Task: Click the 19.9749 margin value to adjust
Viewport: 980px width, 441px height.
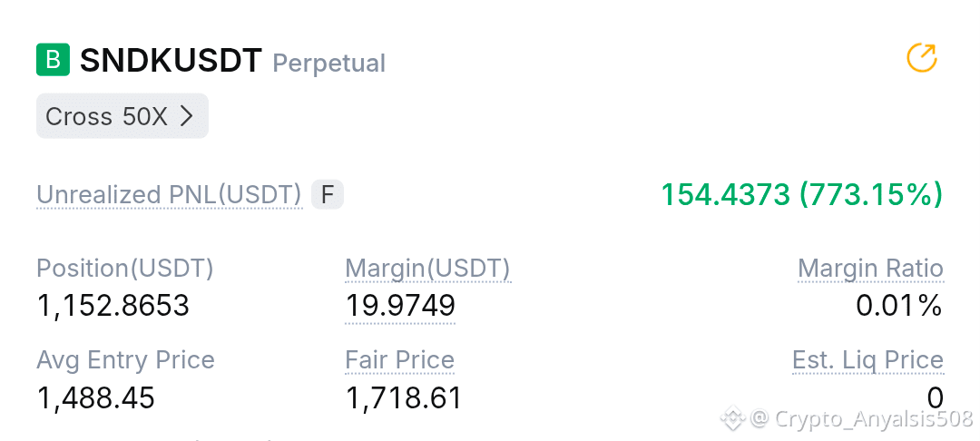Action: tap(400, 306)
